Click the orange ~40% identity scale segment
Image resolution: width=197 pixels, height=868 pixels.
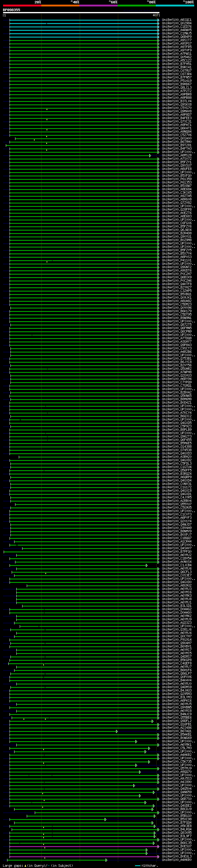pyautogui.click(x=61, y=6)
